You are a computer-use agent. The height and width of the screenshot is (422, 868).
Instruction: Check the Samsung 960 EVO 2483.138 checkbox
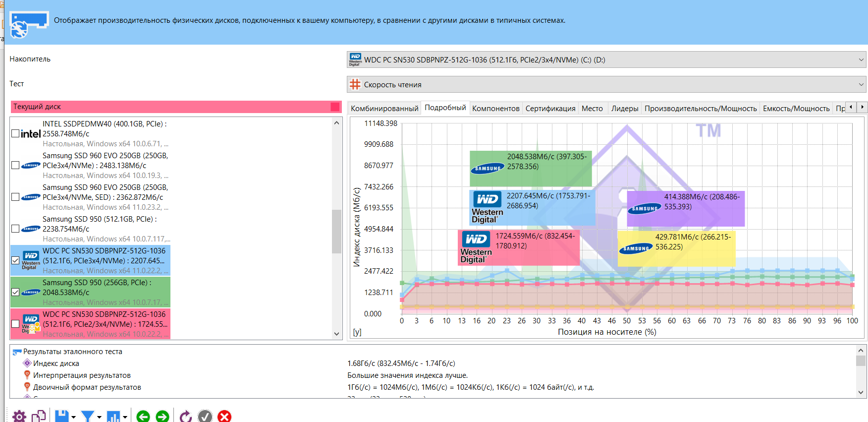tap(15, 165)
